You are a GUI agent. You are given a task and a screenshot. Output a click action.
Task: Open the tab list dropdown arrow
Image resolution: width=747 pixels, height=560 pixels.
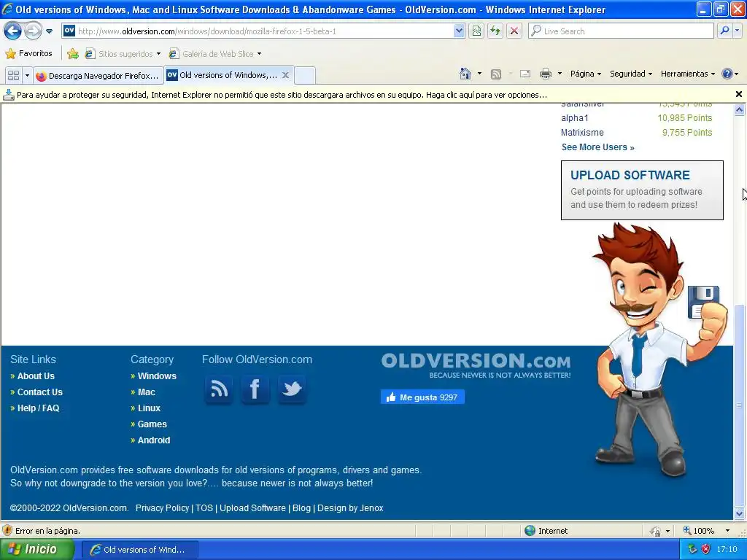(27, 75)
